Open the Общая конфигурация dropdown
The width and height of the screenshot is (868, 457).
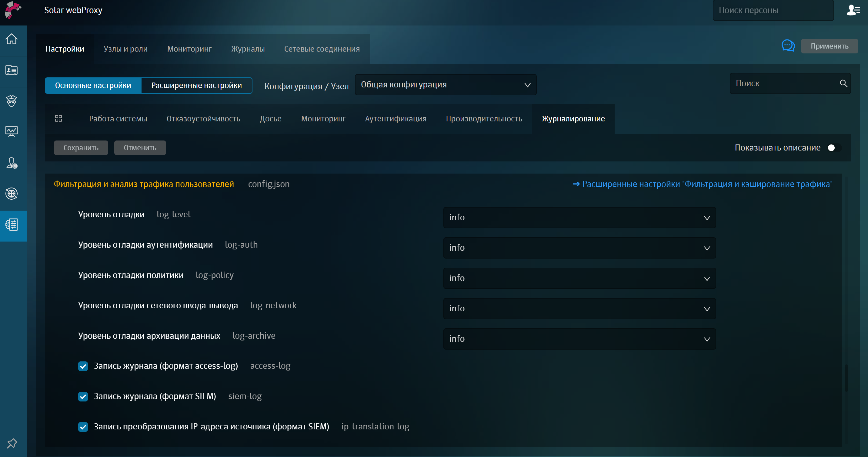pos(446,85)
